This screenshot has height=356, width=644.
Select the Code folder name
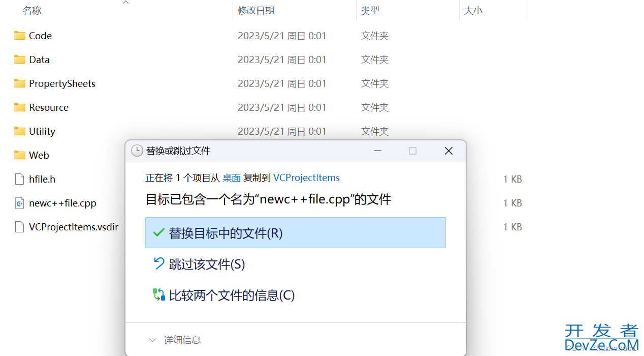coord(41,36)
